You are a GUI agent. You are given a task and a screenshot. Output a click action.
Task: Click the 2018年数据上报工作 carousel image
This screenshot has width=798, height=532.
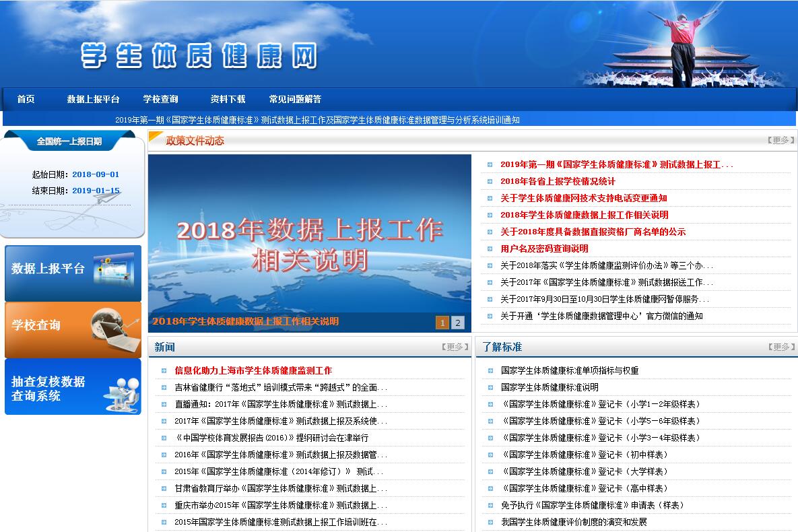coord(310,236)
